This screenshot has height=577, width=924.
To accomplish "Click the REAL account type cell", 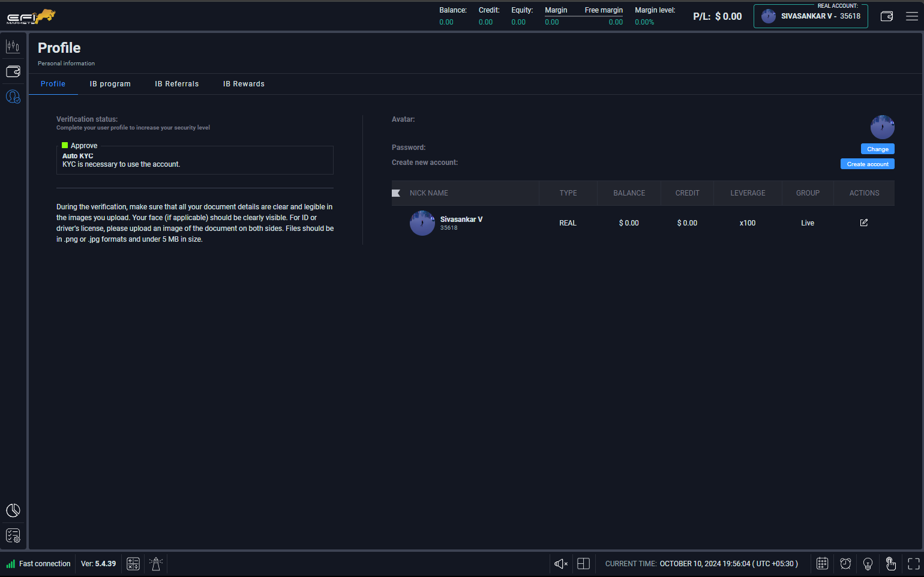I will point(568,223).
